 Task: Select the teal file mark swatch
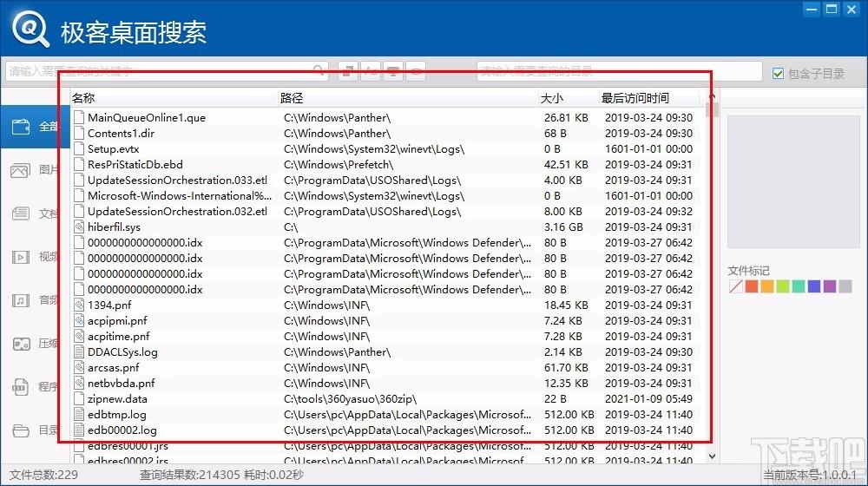coord(799,286)
